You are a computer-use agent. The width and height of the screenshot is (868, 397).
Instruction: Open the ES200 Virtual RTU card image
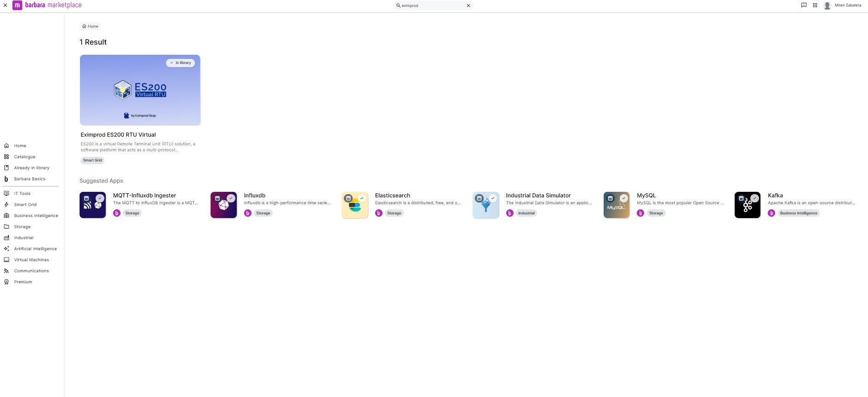click(140, 90)
